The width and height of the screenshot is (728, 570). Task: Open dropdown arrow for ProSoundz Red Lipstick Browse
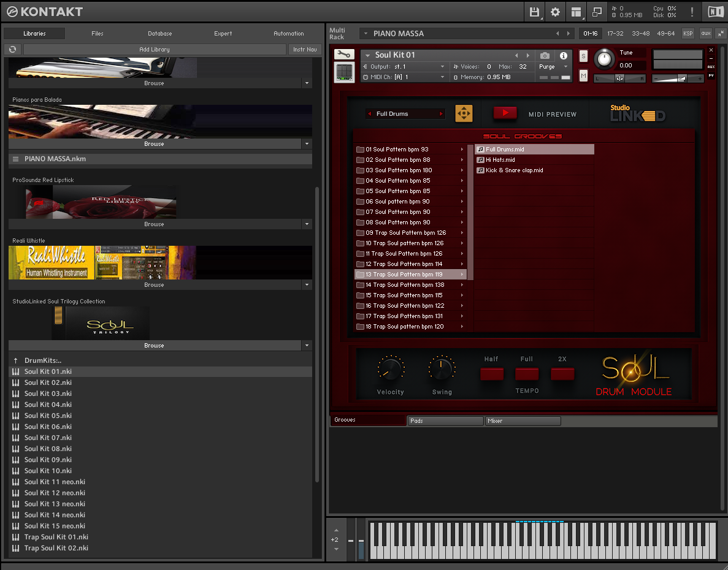click(307, 224)
